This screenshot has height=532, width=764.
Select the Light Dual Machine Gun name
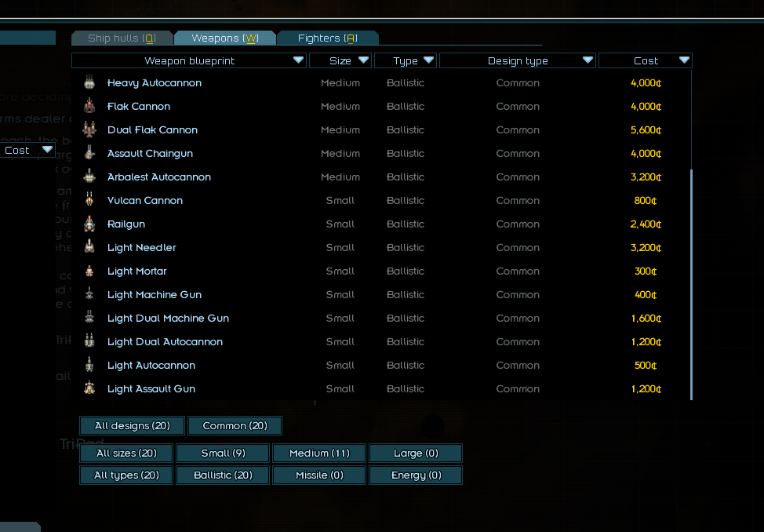click(168, 318)
